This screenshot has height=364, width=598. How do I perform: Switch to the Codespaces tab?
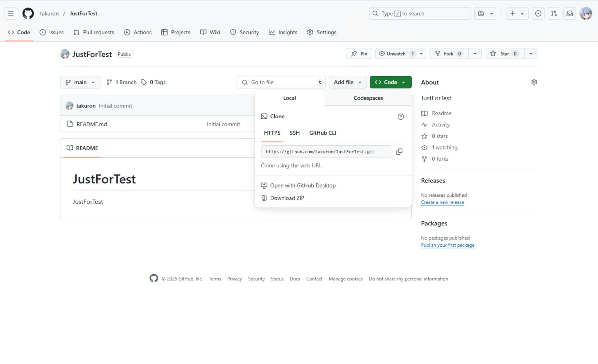point(368,98)
